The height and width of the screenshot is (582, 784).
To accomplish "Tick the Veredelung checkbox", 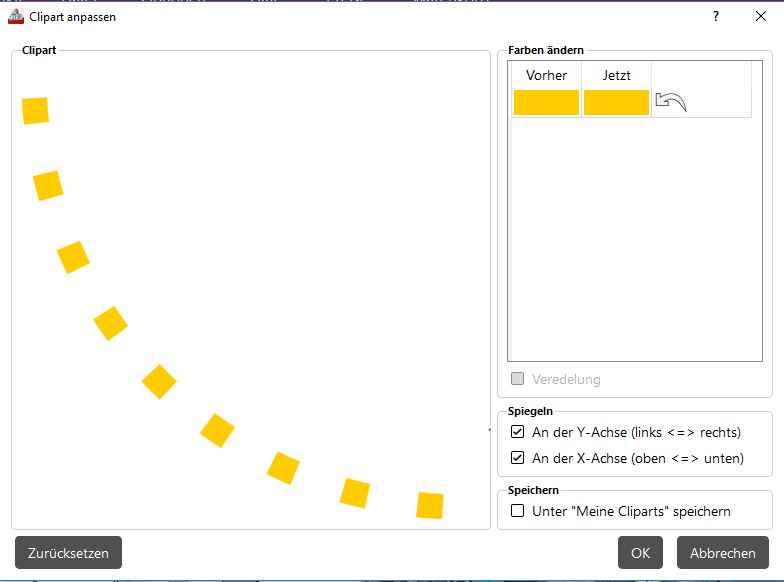I will 518,379.
